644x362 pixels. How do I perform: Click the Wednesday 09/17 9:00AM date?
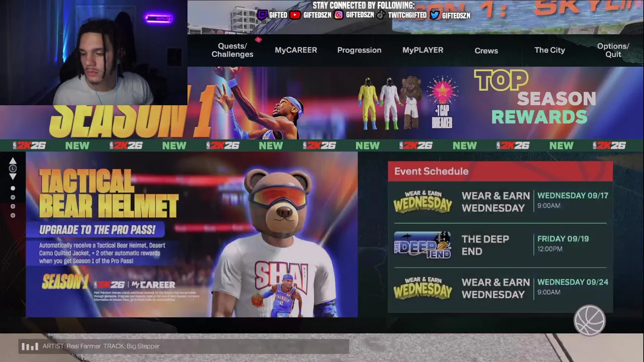(x=573, y=200)
